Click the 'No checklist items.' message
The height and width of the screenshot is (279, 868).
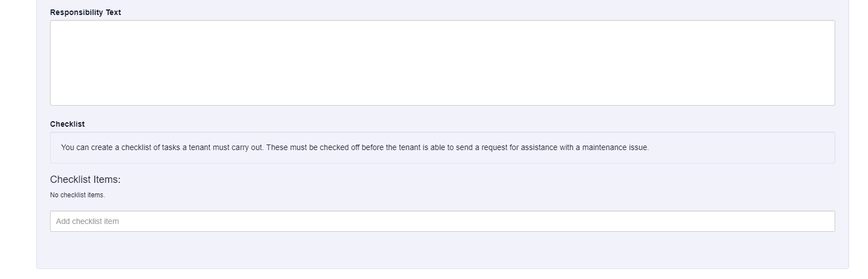coord(77,195)
